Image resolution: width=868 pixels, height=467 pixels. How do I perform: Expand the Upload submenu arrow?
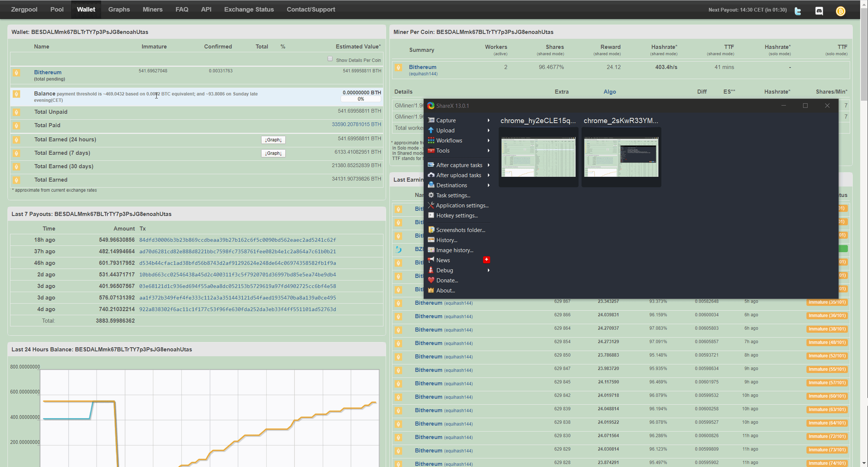tap(488, 130)
